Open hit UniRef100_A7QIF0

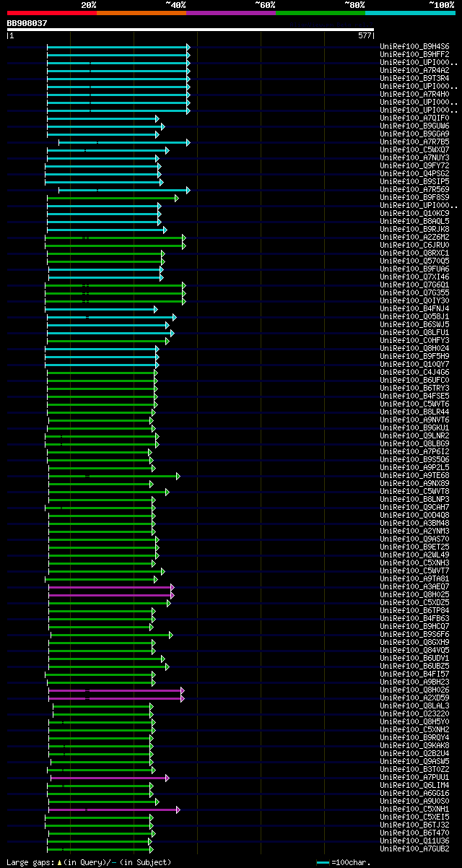pyautogui.click(x=414, y=118)
